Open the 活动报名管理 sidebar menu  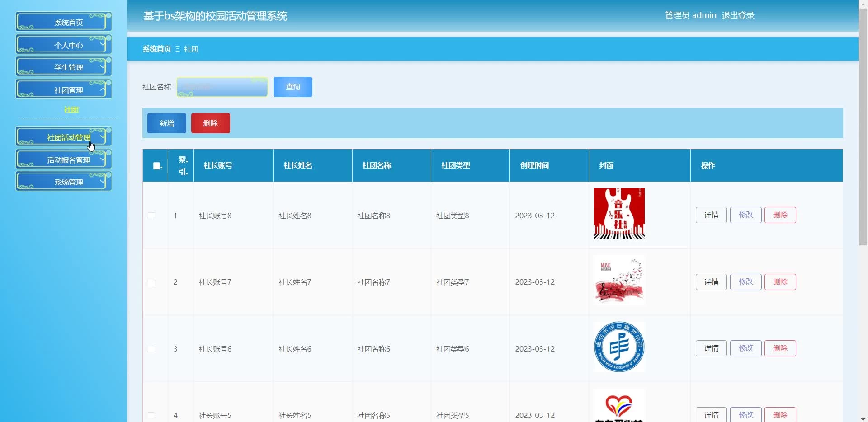(64, 159)
